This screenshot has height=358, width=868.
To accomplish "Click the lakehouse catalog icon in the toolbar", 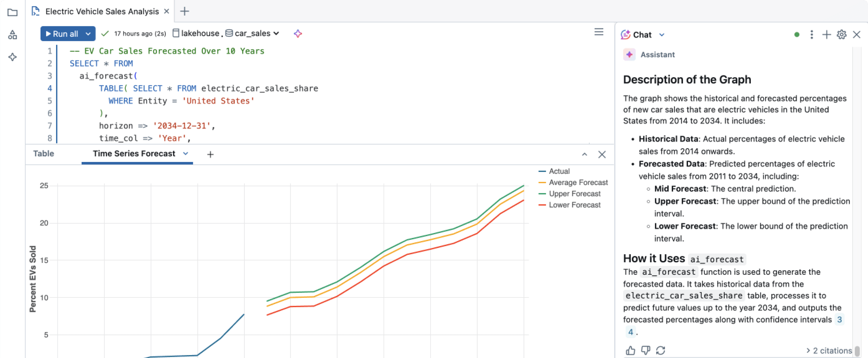I will 176,33.
